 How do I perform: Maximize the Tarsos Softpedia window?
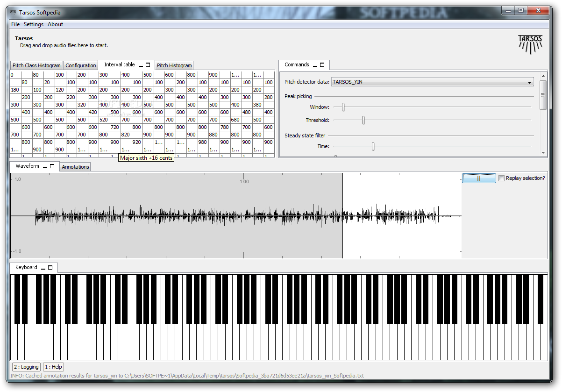pos(521,10)
